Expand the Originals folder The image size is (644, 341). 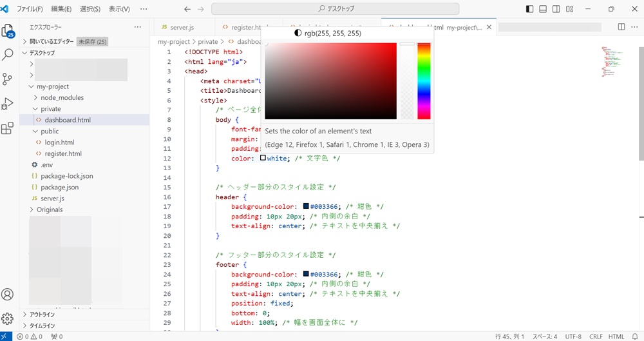click(x=84, y=209)
